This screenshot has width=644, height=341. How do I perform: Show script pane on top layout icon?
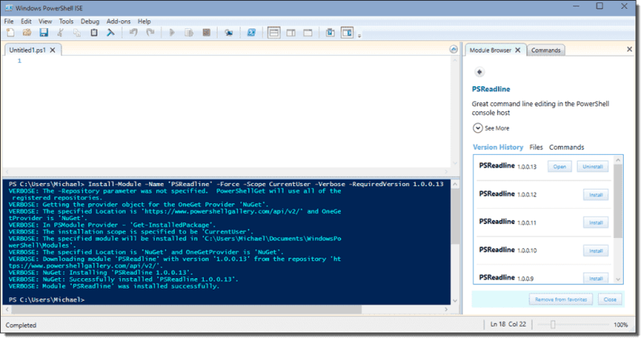coord(274,32)
